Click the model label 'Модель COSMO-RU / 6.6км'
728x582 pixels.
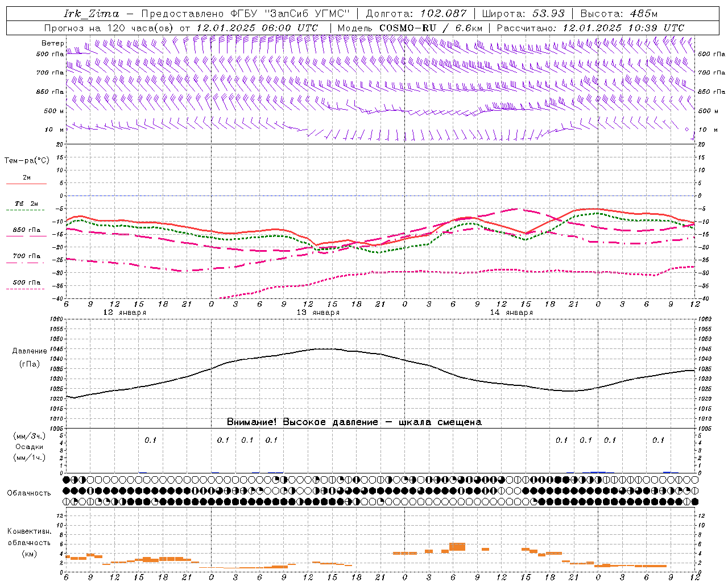tap(410, 28)
